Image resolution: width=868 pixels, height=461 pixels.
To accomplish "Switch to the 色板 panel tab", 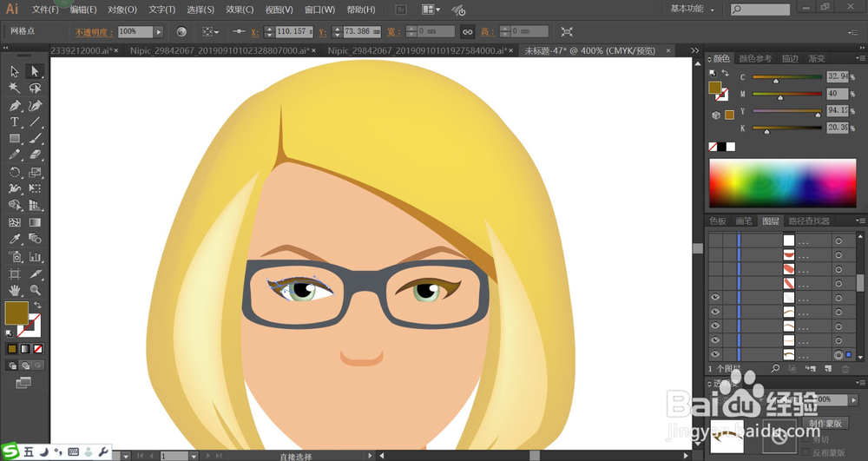I will coord(718,221).
